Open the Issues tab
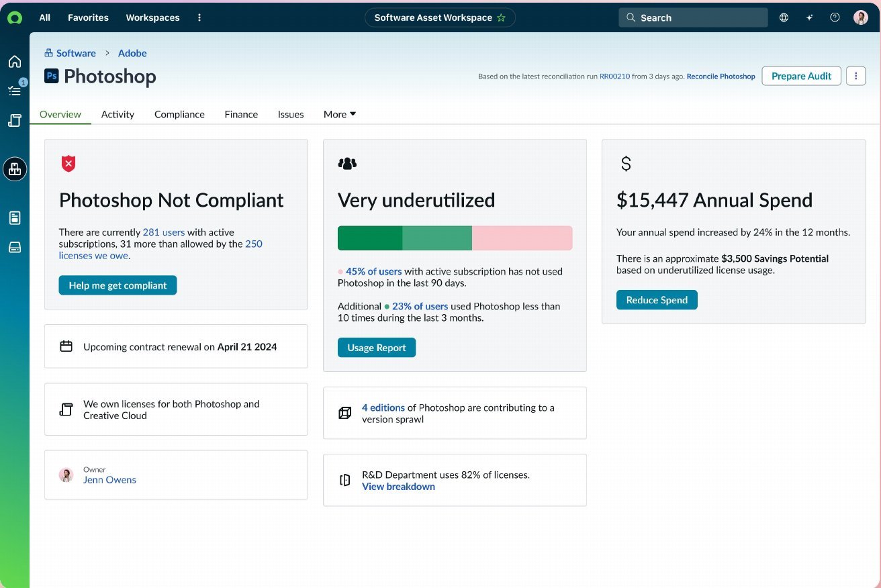This screenshot has width=881, height=588. tap(291, 114)
